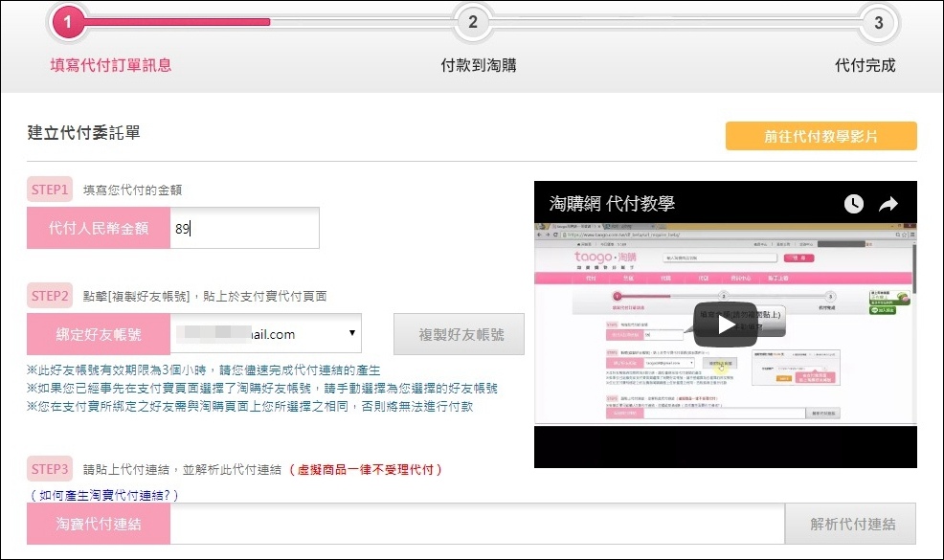This screenshot has height=560, width=944.
Task: Click the STEP2 badge
Action: (50, 296)
